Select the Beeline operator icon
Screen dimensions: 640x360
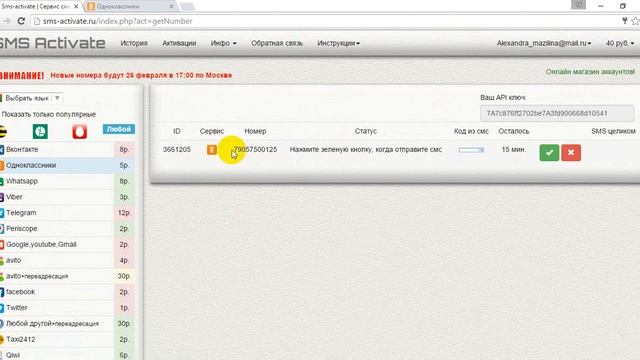[x=2, y=131]
